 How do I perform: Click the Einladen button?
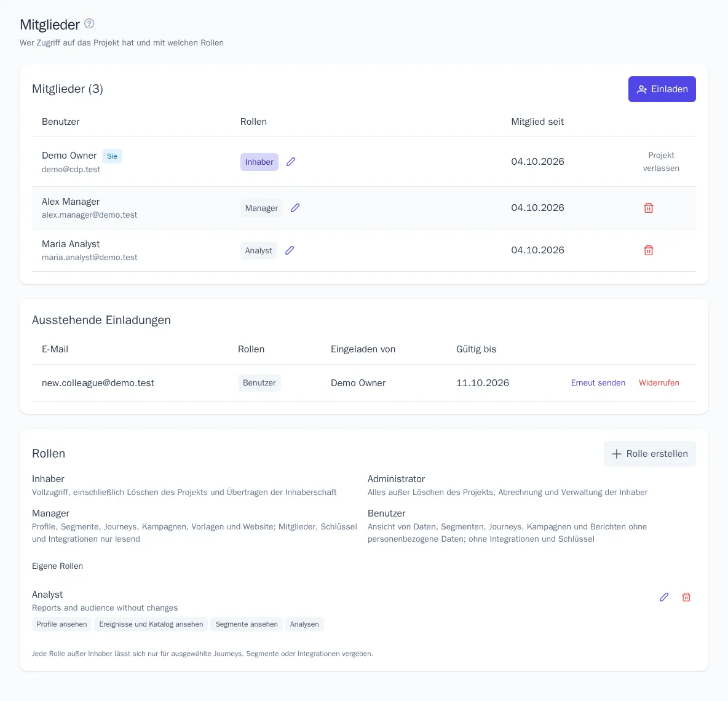pos(662,89)
